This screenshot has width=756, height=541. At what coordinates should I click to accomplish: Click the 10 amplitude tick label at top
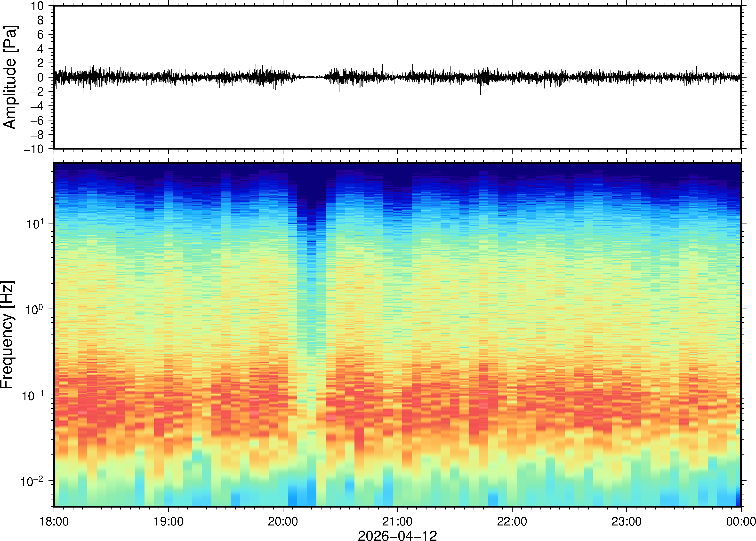tap(37, 6)
